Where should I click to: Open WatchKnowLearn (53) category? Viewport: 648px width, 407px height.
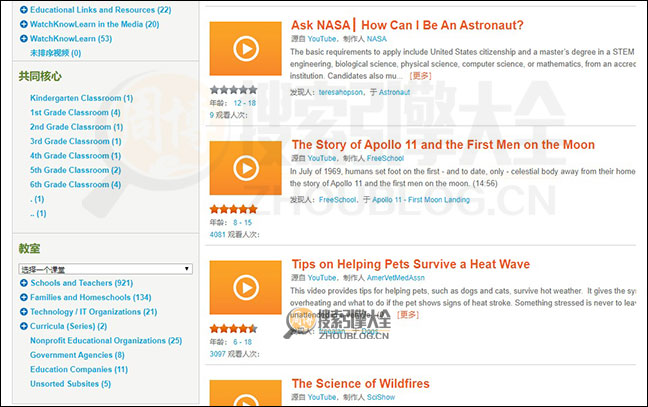coord(71,39)
